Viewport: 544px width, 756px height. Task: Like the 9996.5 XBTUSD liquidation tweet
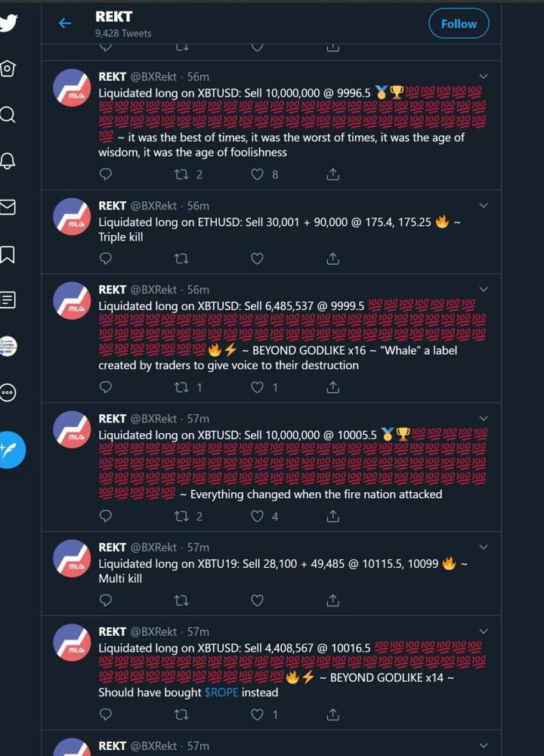[x=258, y=174]
